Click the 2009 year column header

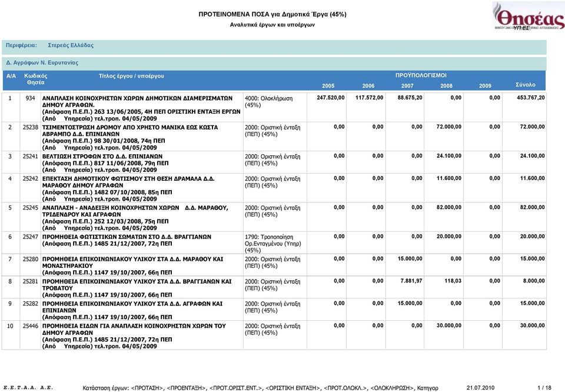click(485, 86)
